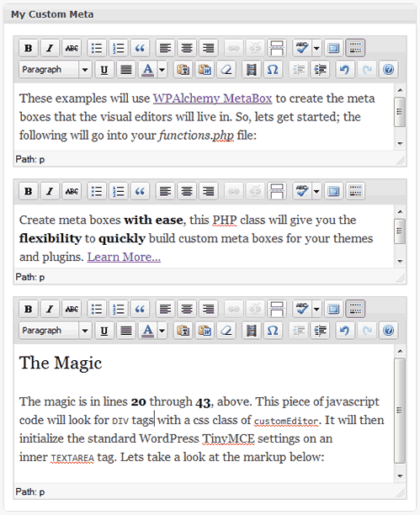Run spellcheck in the third editor
The width and height of the screenshot is (420, 515).
pos(302,309)
